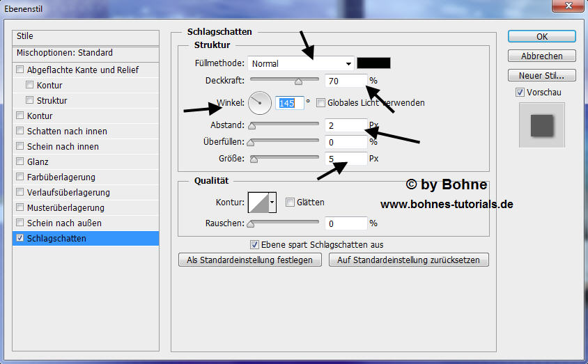Screen dimensions: 588x364
Task: Open the Füllmethode dropdown
Action: tap(302, 63)
